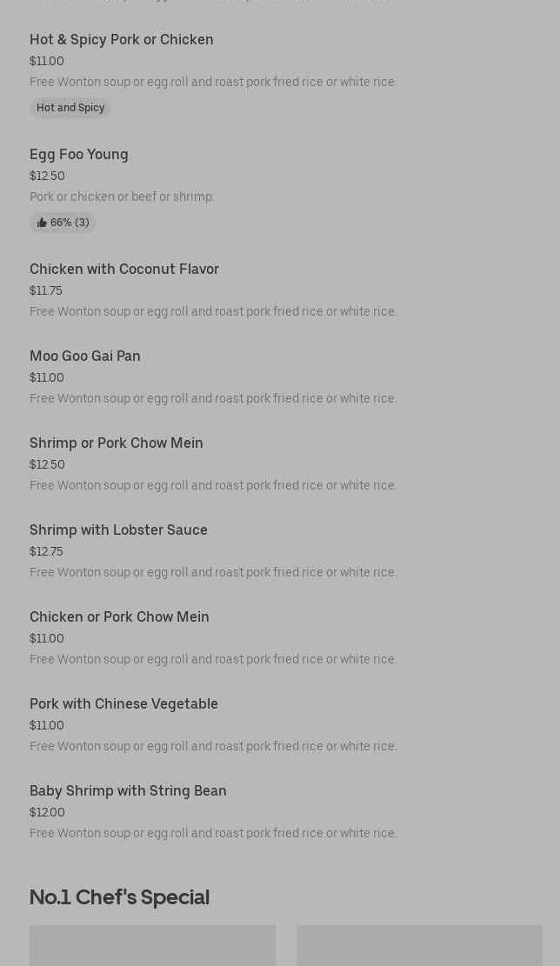
Task: Click the description under Moo Goo Gai Pan
Action: (213, 399)
